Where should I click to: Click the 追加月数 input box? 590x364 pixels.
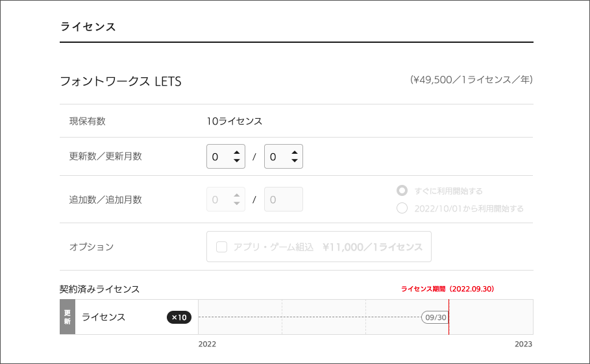click(283, 199)
